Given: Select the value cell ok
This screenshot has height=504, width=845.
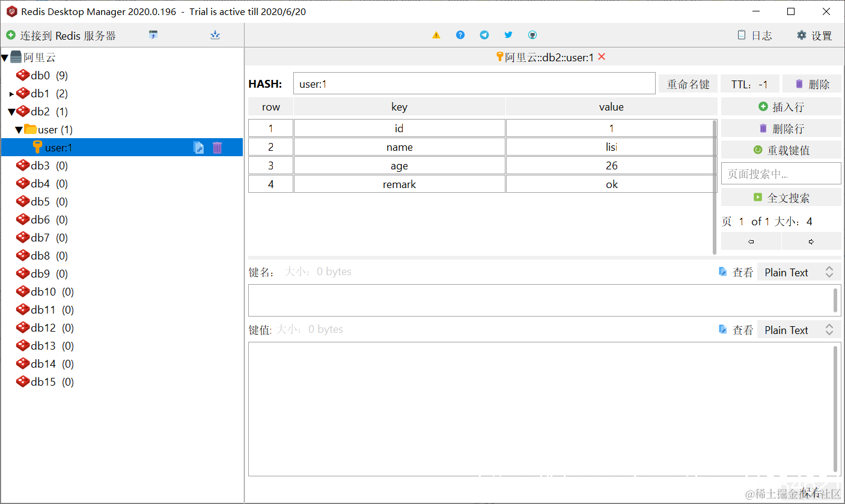Looking at the screenshot, I should click(x=611, y=184).
